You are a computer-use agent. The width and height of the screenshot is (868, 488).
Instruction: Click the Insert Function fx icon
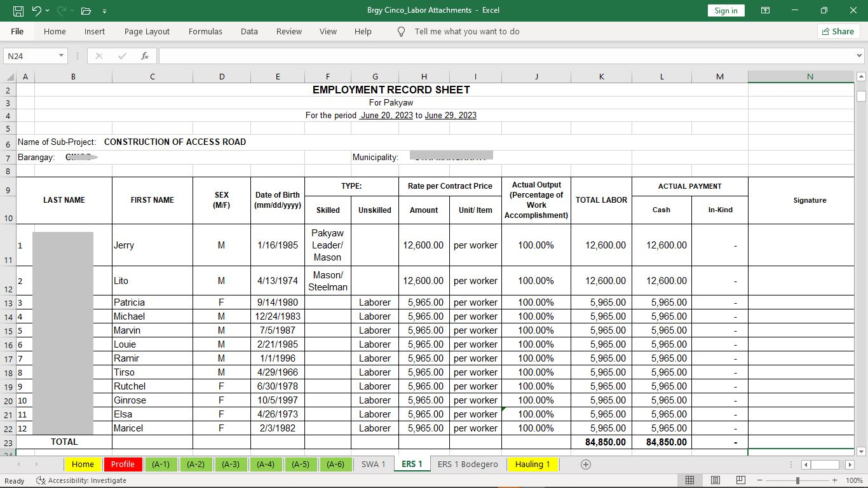point(144,56)
